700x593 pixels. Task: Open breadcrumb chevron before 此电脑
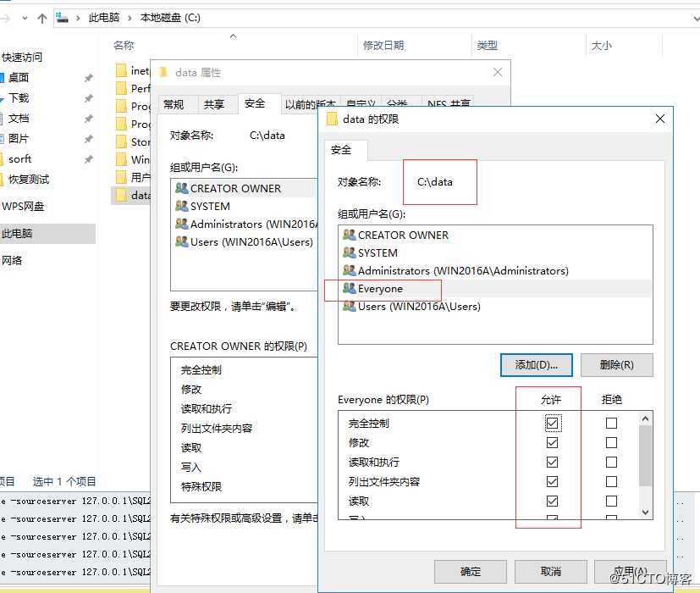(x=78, y=19)
